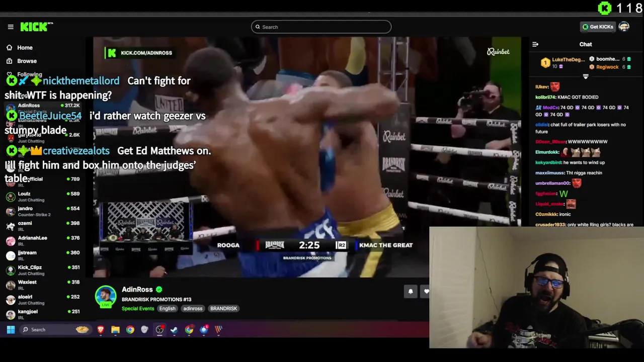Open the Special Events category link
This screenshot has width=644, height=362.
click(138, 309)
